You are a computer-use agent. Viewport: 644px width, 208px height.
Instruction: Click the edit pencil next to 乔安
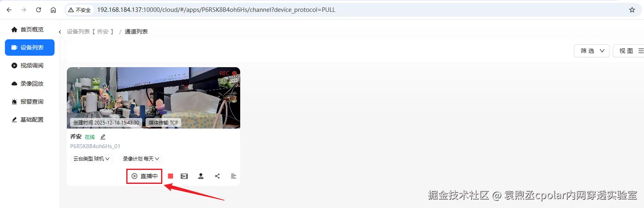pyautogui.click(x=103, y=137)
